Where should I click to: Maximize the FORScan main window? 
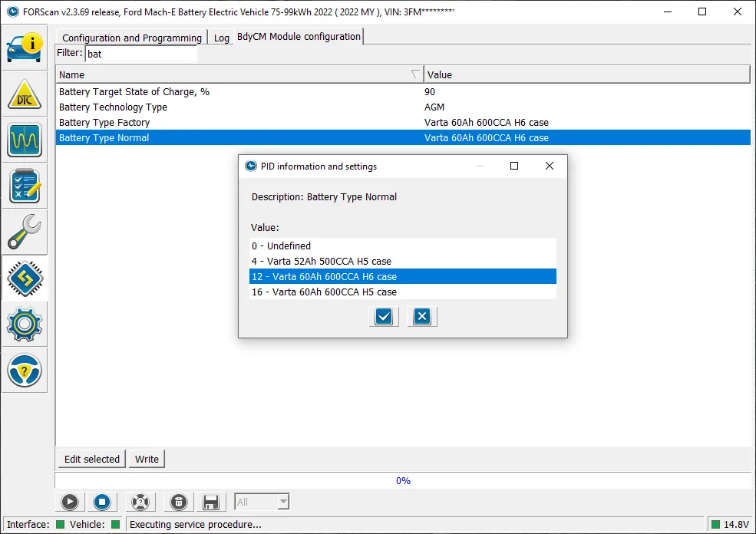coord(702,12)
